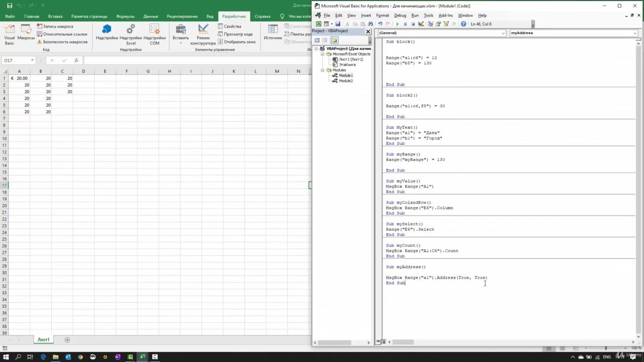
Task: Expand Insert UserForm dropdown arrow in toolbar
Action: click(332, 24)
